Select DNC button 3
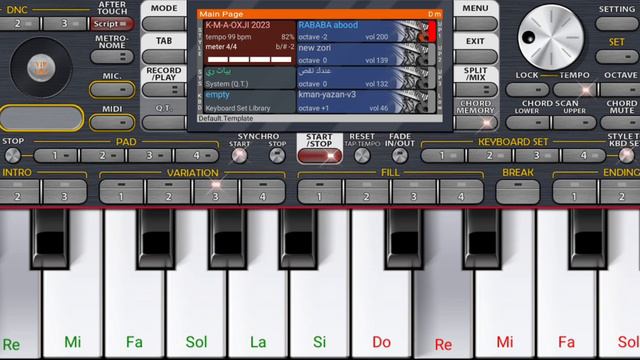Viewport: 640px width, 360px height. tap(65, 24)
